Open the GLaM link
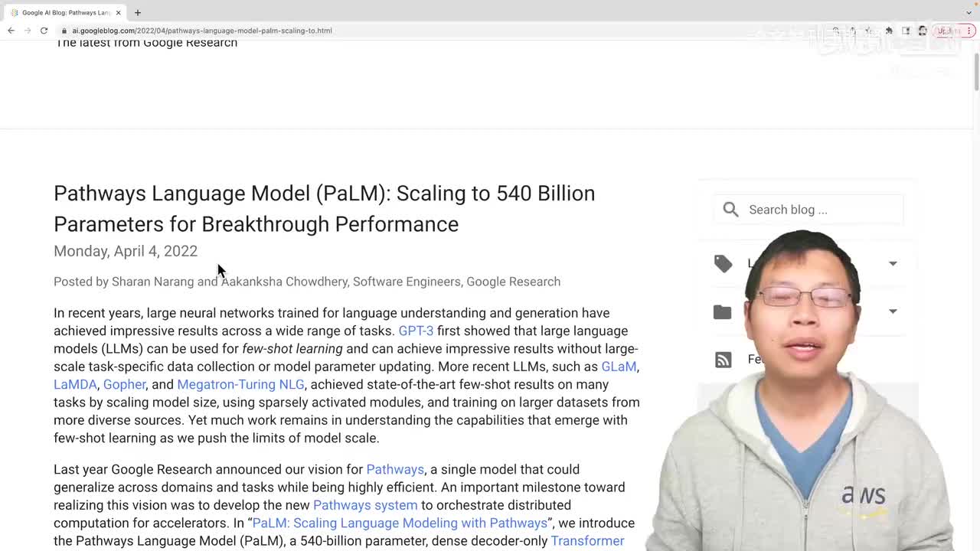Screen dimensions: 980x551 click(x=619, y=367)
